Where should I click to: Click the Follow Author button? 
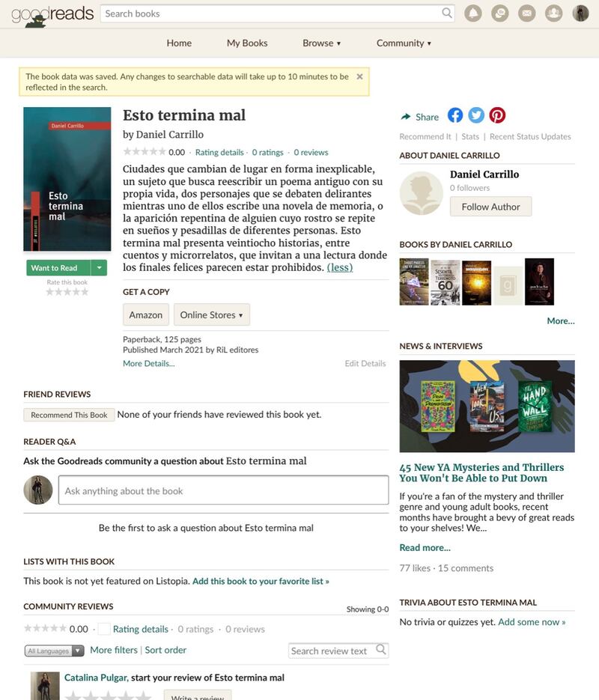pos(490,207)
